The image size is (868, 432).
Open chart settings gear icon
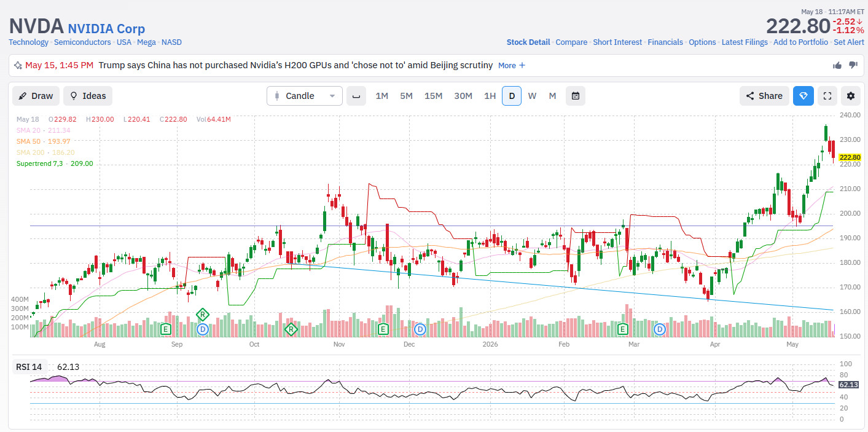[x=851, y=96]
